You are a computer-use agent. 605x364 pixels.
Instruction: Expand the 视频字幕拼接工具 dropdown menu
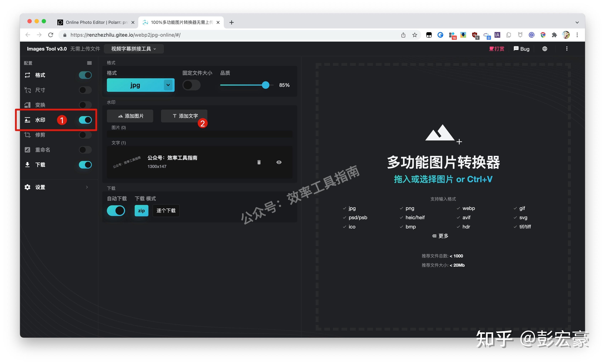(x=134, y=49)
